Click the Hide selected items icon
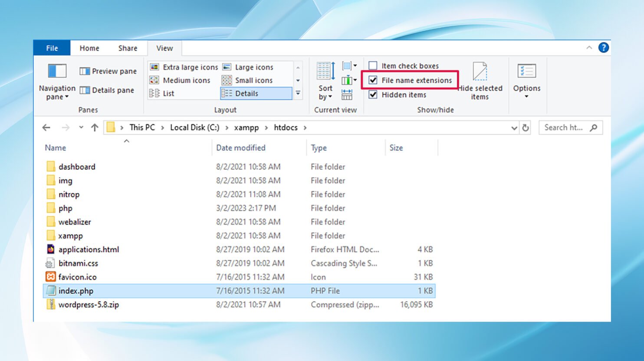 tap(480, 72)
